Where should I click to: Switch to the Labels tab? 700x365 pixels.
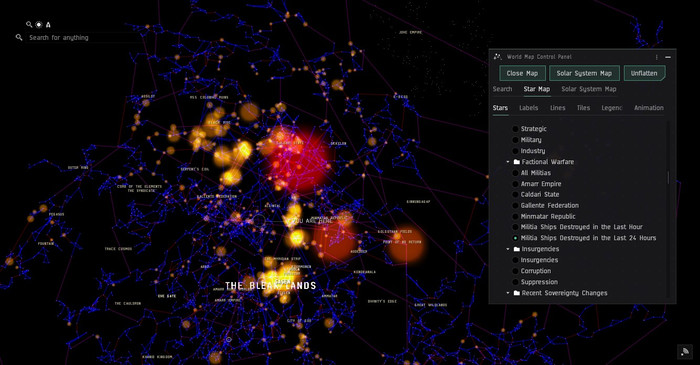point(529,108)
